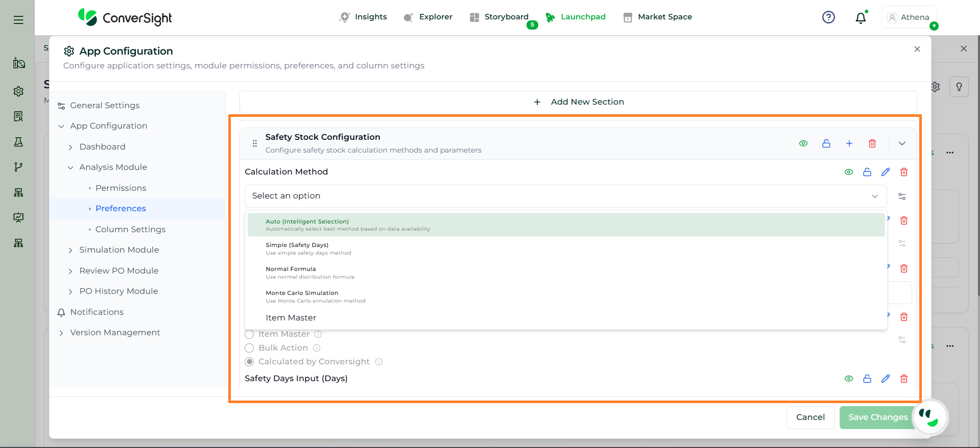Screen dimensions: 980x448
Task: Collapse the Safety Stock Configuration section
Action: 902,144
